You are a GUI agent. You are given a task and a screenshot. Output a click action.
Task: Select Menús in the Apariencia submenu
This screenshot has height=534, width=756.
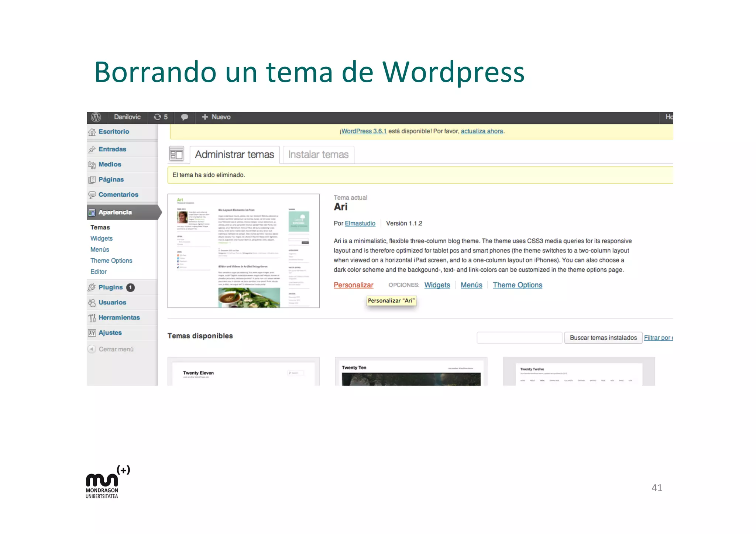(x=100, y=249)
